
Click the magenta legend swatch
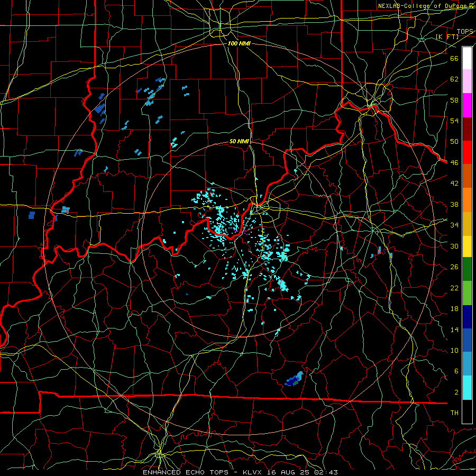tap(467, 105)
